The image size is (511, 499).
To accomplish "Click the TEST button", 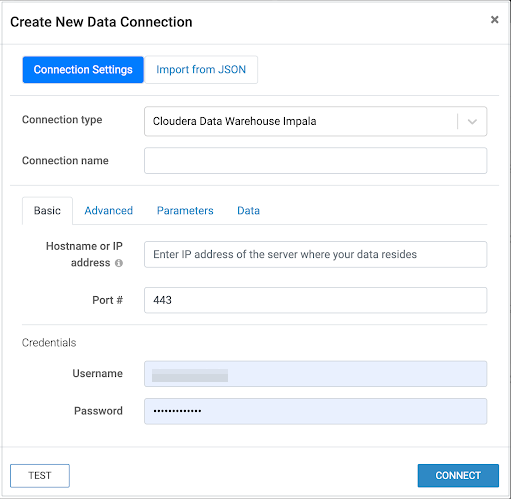I will 40,476.
